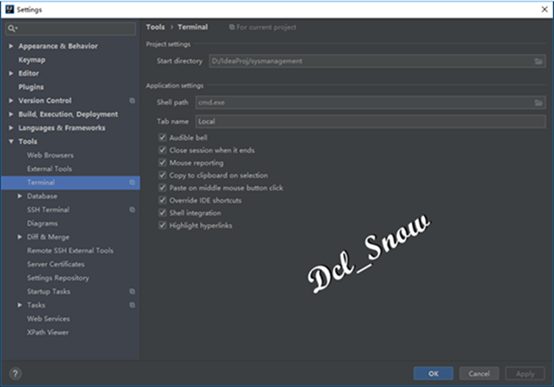The height and width of the screenshot is (387, 554).
Task: Click the Tab name text field
Action: (370, 122)
